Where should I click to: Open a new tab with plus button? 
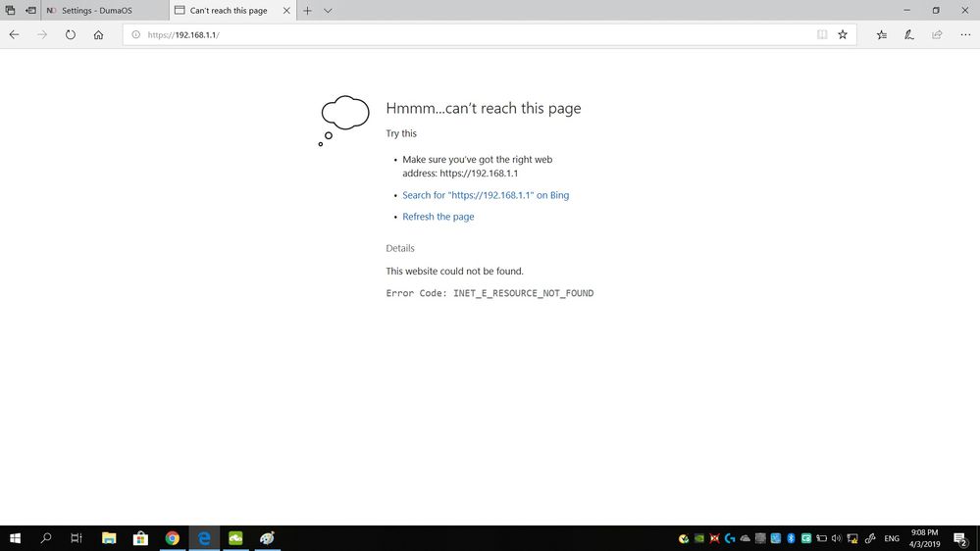pyautogui.click(x=307, y=11)
